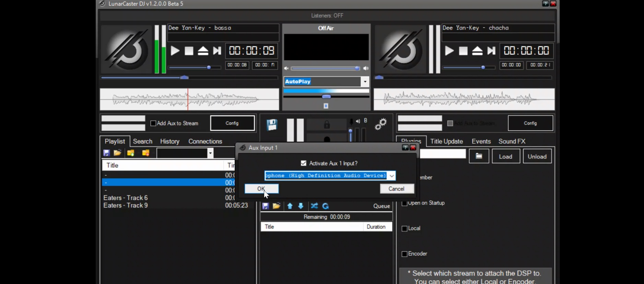Click the floppy disk save icon in center panel
This screenshot has width=644, height=284.
(272, 125)
